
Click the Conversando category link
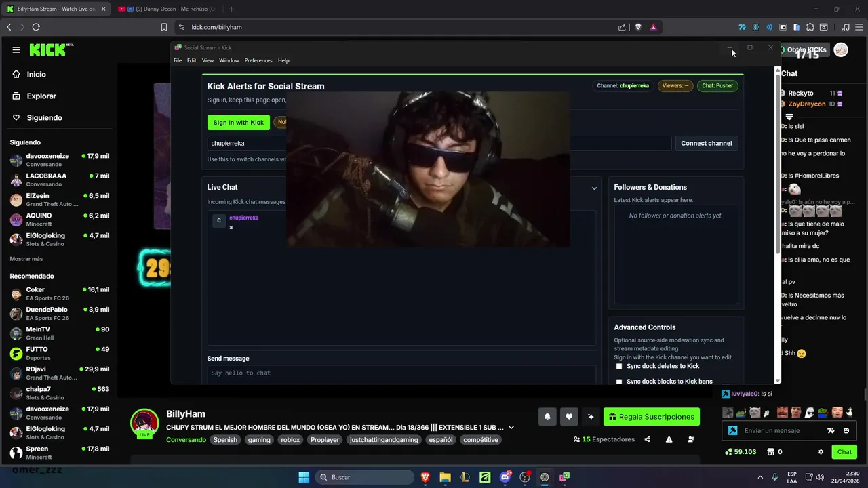[x=186, y=440]
